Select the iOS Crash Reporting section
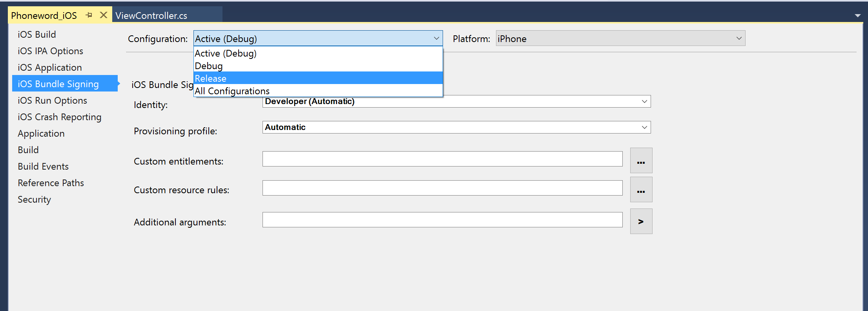Viewport: 868px width, 311px height. [x=59, y=117]
